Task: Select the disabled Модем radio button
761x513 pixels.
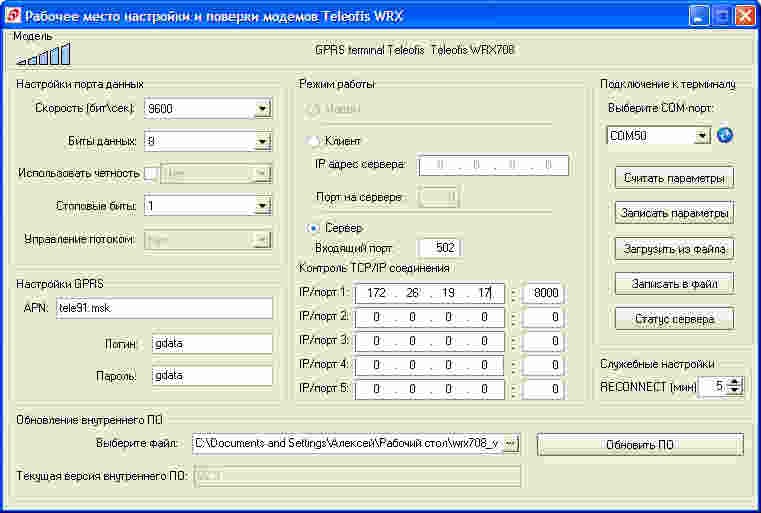Action: click(314, 109)
